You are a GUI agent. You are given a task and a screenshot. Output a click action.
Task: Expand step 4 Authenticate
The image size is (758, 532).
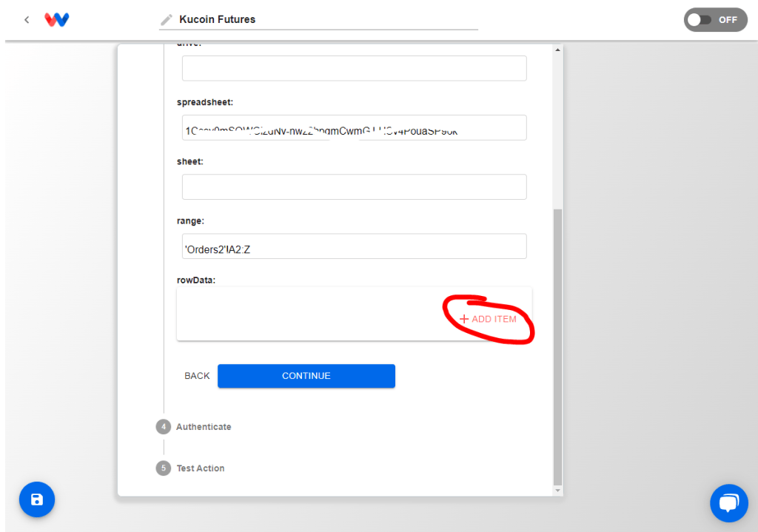203,427
